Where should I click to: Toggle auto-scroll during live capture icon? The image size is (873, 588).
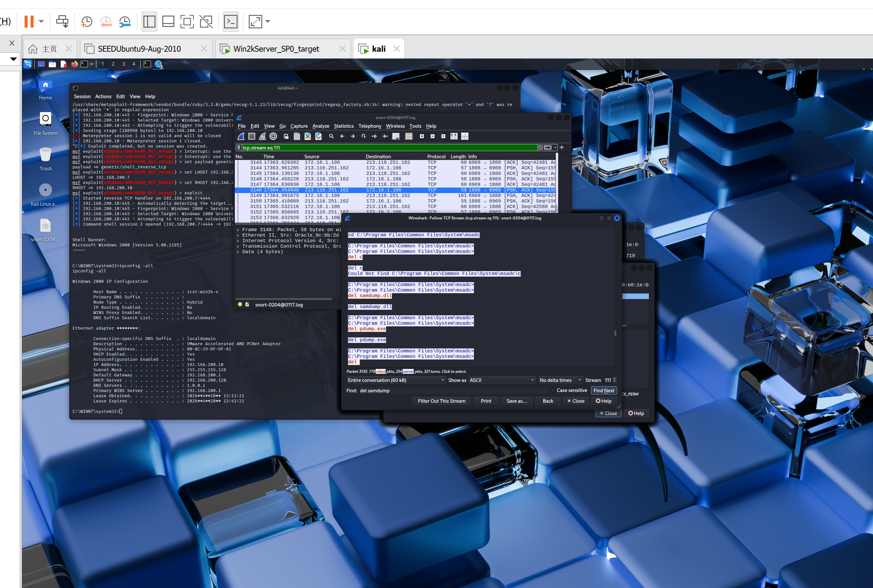[x=396, y=137]
